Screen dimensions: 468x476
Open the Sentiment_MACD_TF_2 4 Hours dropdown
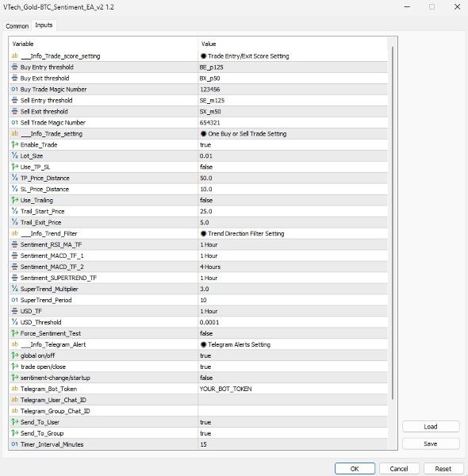coord(293,267)
